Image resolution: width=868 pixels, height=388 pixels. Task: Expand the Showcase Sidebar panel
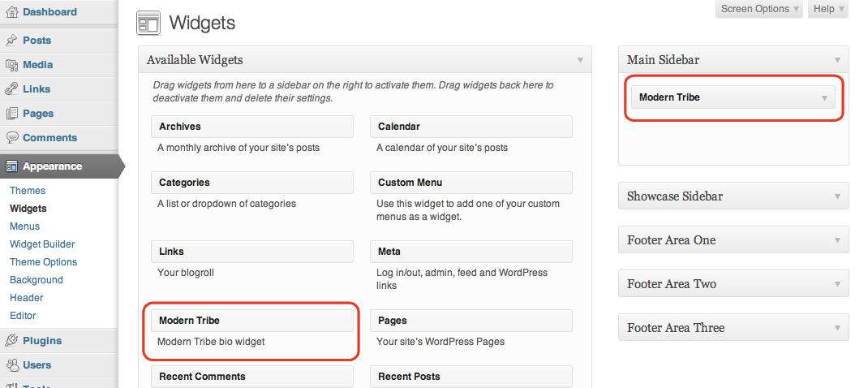pyautogui.click(x=837, y=196)
